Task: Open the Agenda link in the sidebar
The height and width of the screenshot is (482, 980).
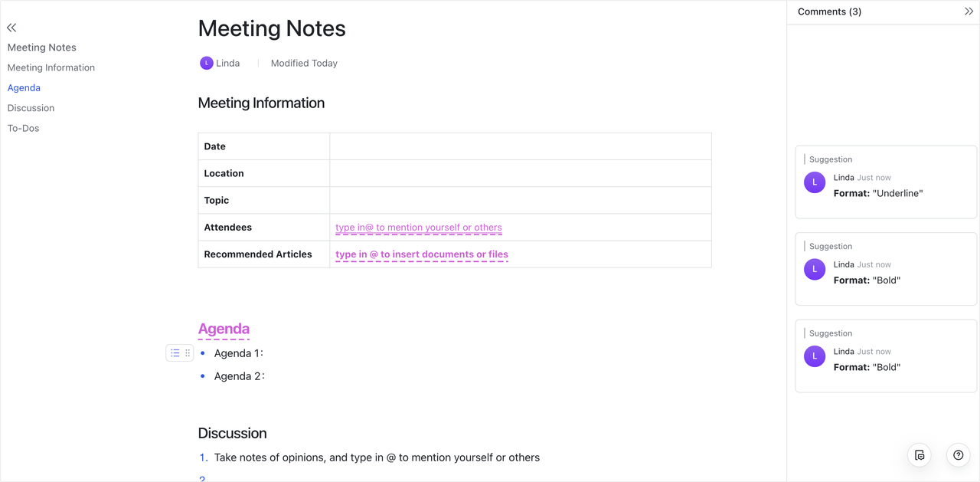Action: point(24,87)
